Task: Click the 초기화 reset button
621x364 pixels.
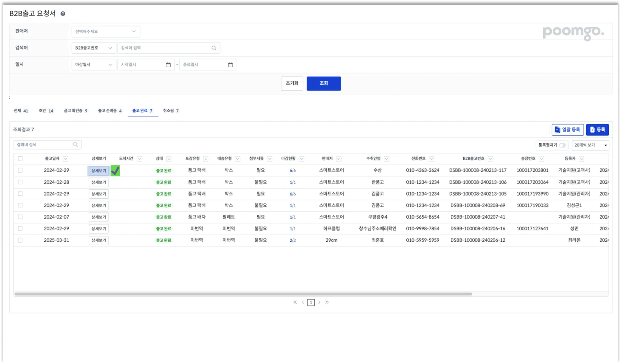Action: pyautogui.click(x=292, y=83)
